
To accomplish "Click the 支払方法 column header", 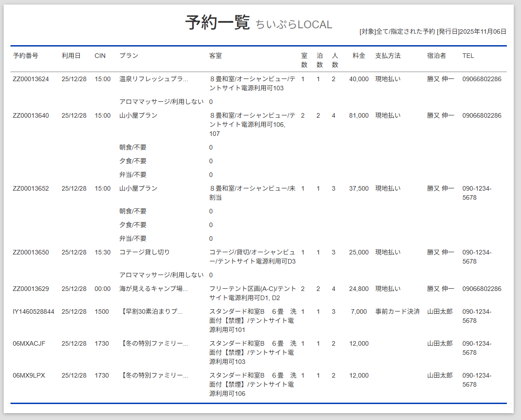I will pyautogui.click(x=388, y=56).
